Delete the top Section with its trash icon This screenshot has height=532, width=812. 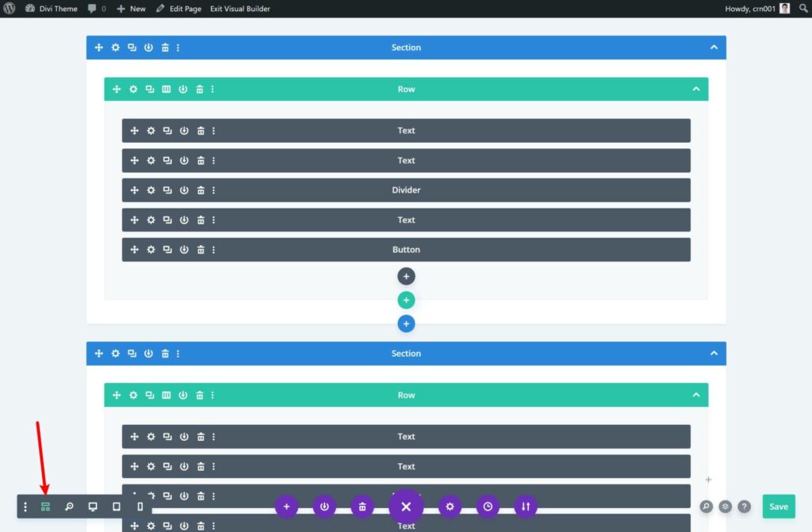[x=165, y=48]
